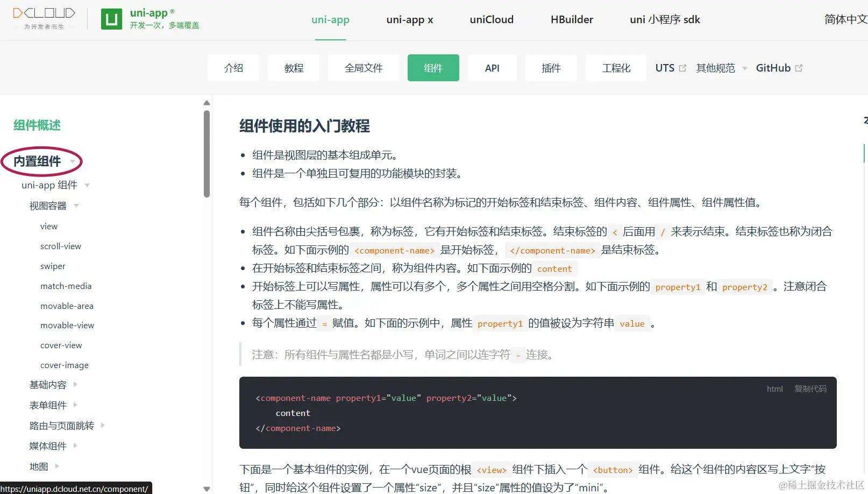Click the green uni-app logo icon

click(111, 19)
